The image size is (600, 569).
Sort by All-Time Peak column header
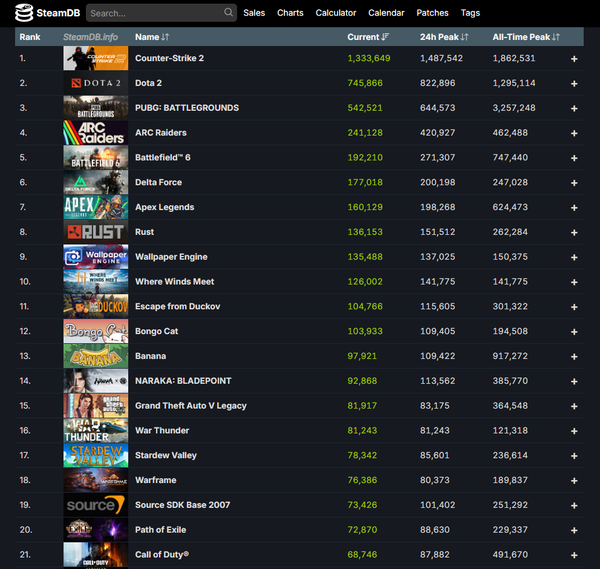(x=525, y=37)
